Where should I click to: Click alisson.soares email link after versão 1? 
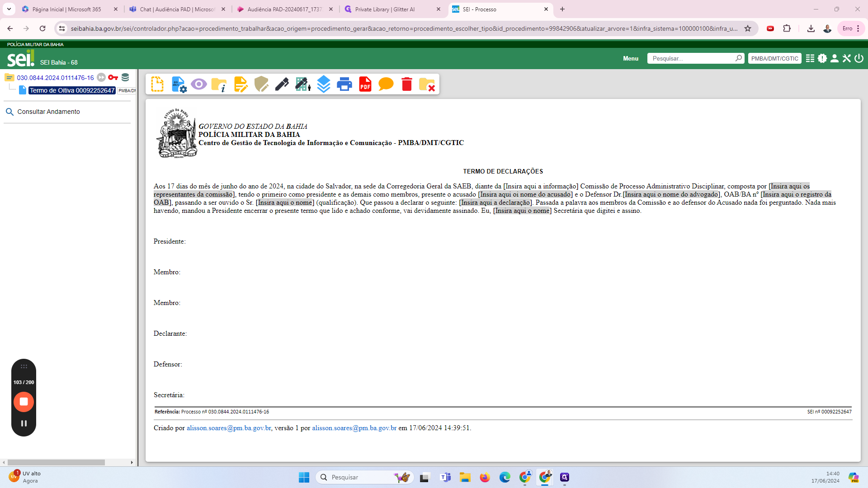coord(354,428)
